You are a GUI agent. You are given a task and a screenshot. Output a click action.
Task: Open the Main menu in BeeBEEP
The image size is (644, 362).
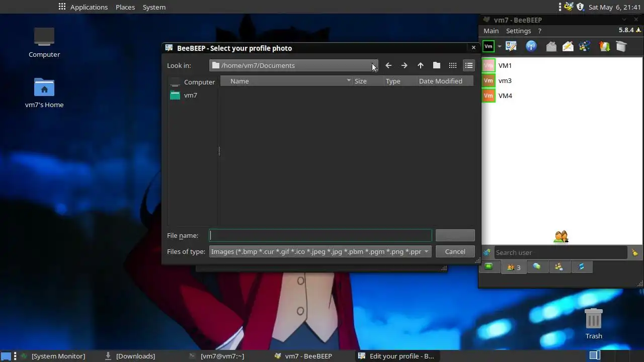click(x=491, y=31)
